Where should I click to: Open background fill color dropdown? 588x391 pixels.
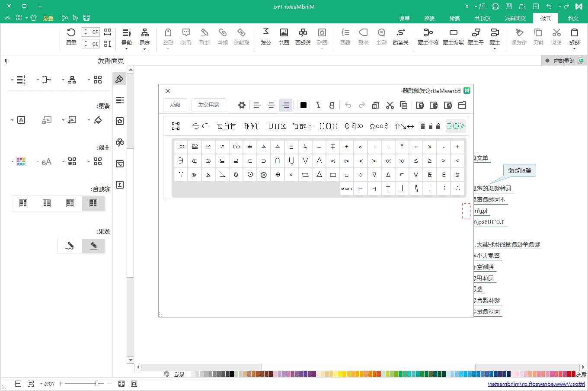coord(89,120)
